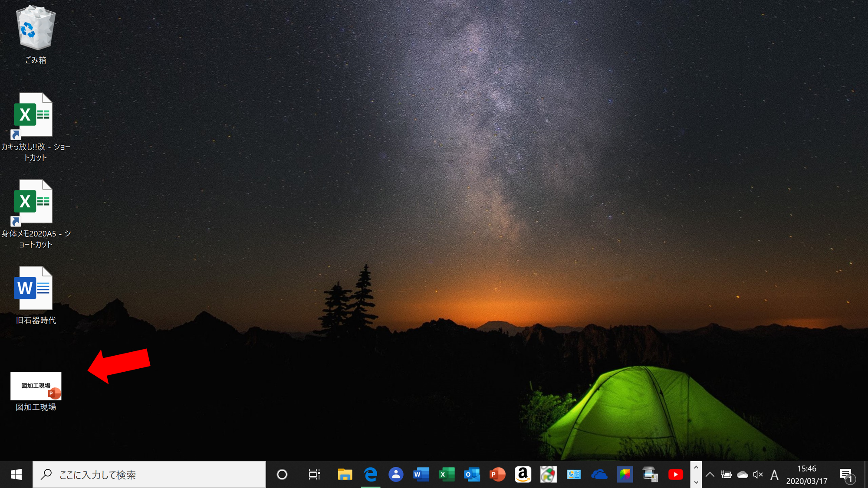Open YouTube from the taskbar

coord(675,475)
